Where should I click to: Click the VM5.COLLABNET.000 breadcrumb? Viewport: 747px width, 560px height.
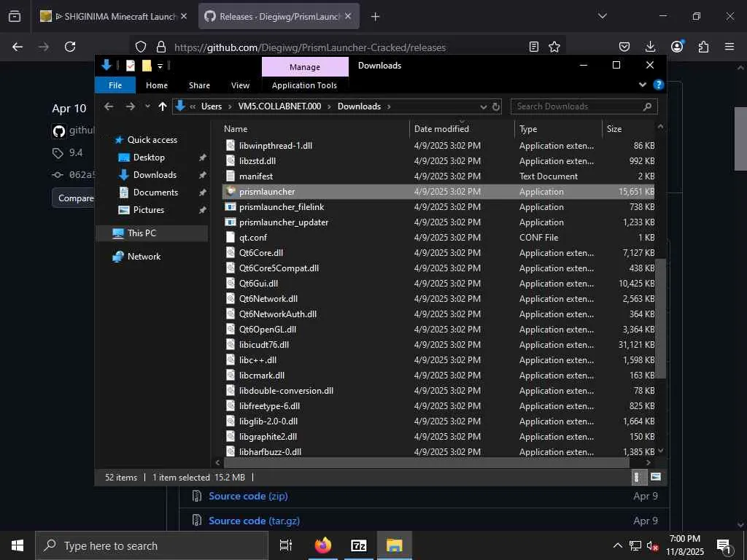(279, 106)
